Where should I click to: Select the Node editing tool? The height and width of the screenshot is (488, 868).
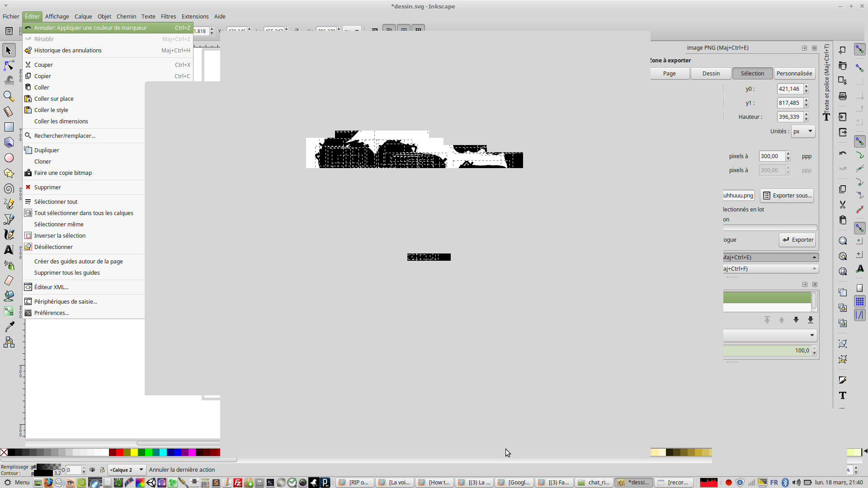pos(9,66)
